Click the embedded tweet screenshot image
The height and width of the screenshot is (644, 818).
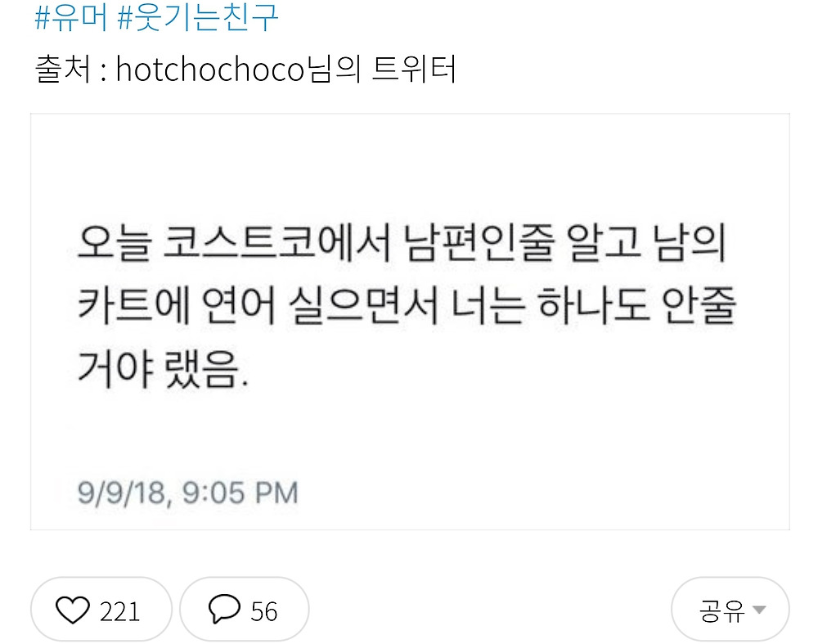[x=410, y=322]
